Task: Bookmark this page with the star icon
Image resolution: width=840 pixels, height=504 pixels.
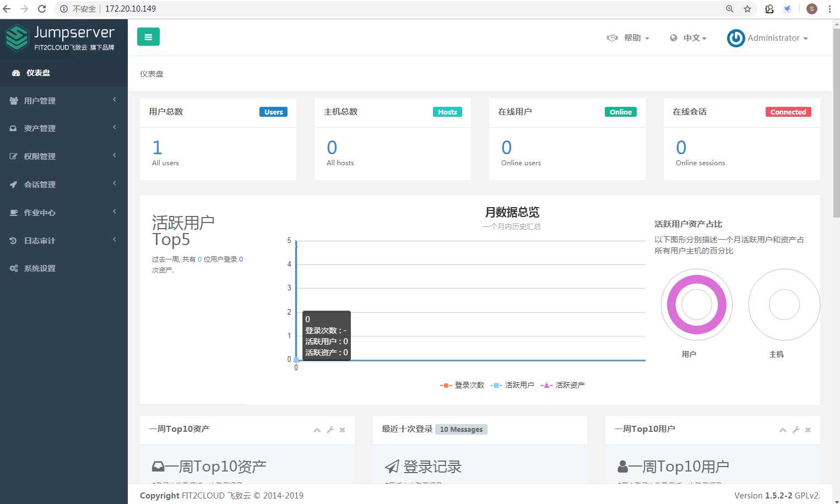Action: pyautogui.click(x=747, y=9)
